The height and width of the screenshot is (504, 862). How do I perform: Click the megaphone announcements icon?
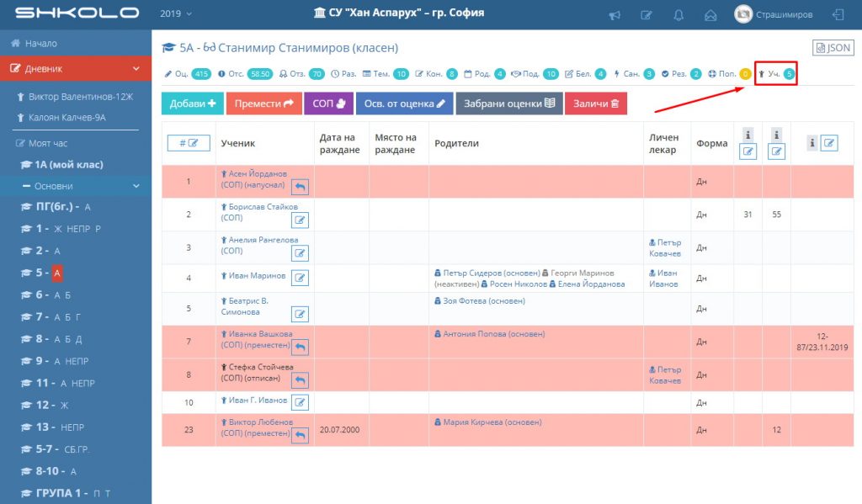(x=615, y=14)
